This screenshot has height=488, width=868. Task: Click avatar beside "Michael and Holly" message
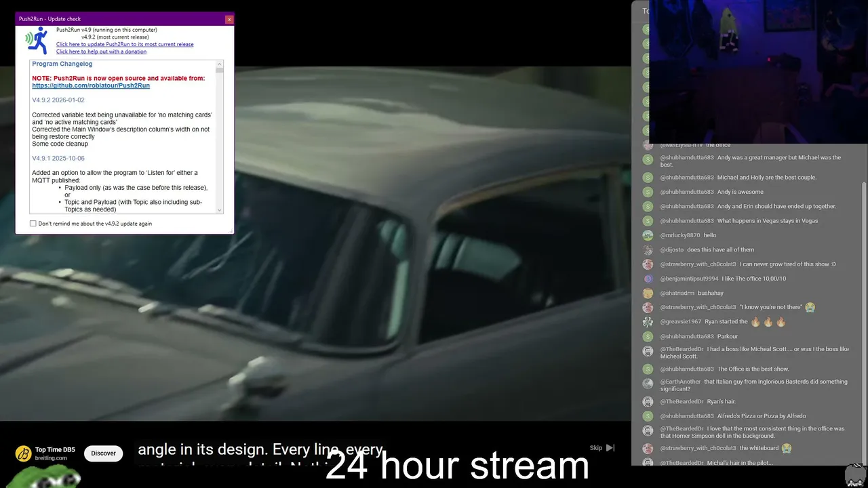pos(648,178)
